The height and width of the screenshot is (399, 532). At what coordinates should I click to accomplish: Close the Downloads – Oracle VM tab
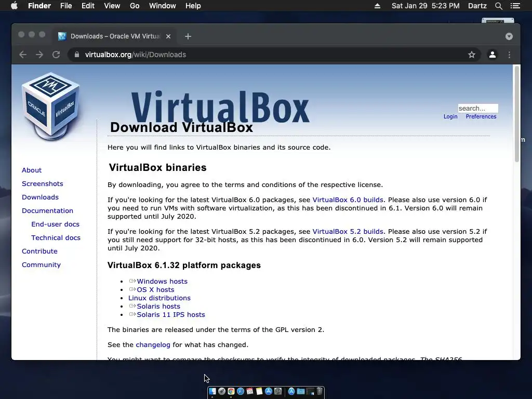168,36
